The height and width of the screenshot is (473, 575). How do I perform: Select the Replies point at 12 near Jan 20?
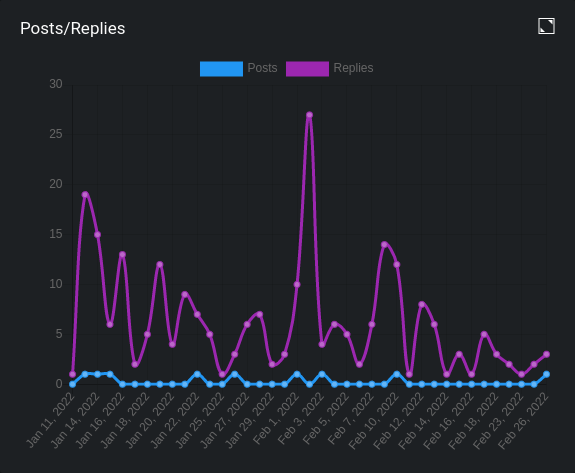160,264
